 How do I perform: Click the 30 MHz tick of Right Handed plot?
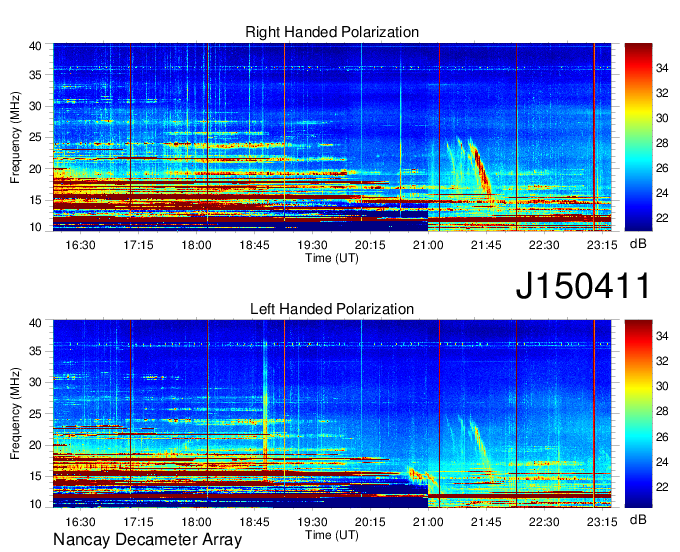pos(35,106)
